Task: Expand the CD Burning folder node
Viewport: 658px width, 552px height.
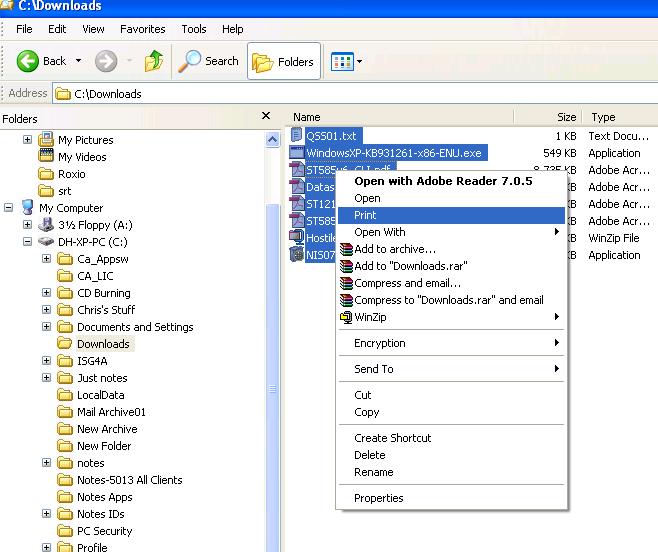Action: coord(46,293)
